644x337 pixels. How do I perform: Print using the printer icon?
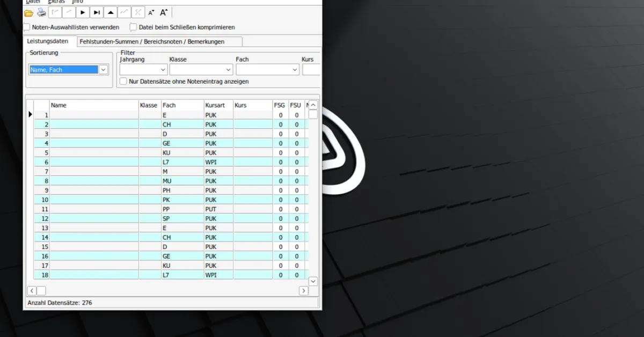click(x=41, y=12)
